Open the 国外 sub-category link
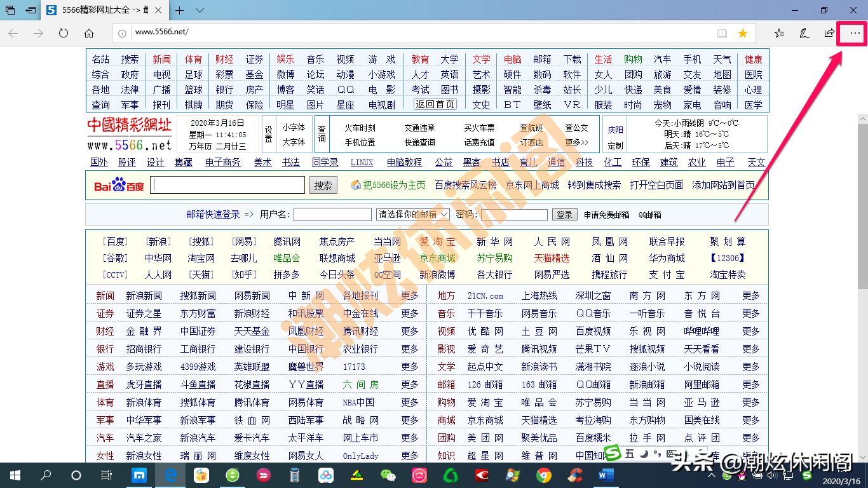Image resolution: width=868 pixels, height=488 pixels. [99, 162]
